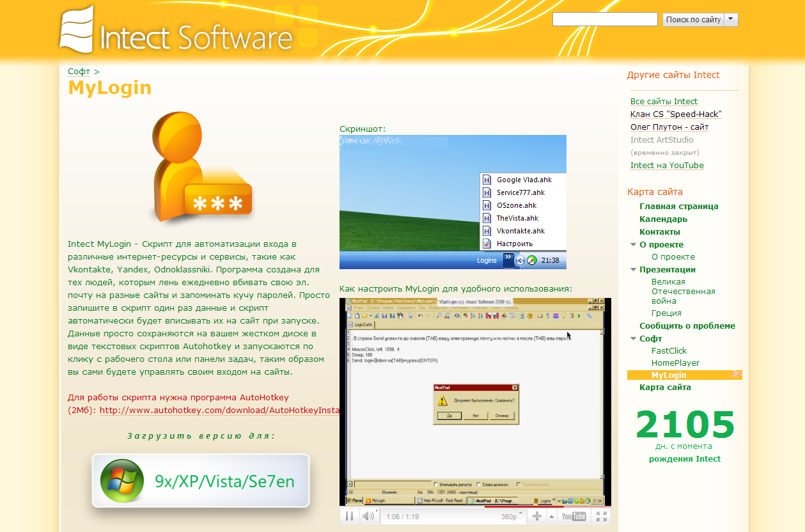Image resolution: width=805 pixels, height=532 pixels.
Task: Click the video volume speaker icon
Action: [x=368, y=516]
